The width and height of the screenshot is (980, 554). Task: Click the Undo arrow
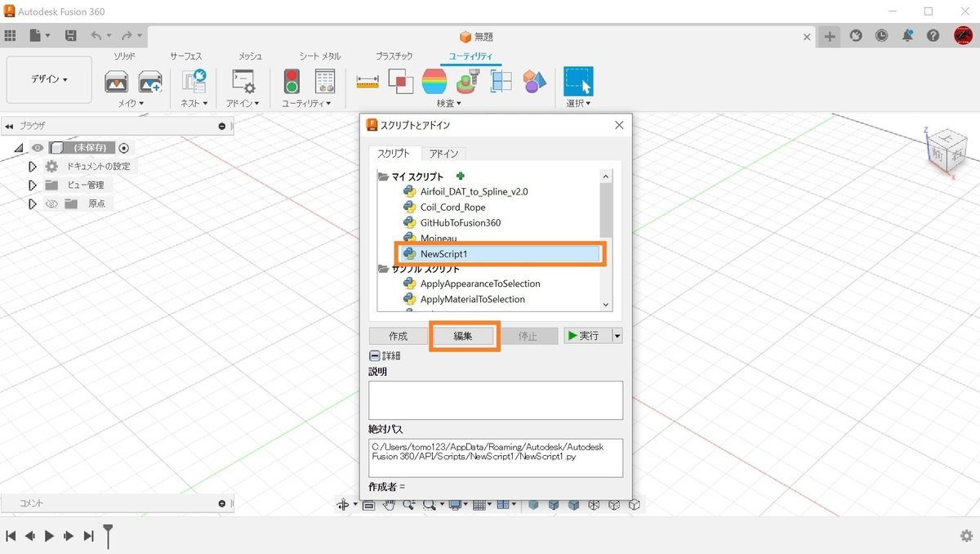(96, 36)
